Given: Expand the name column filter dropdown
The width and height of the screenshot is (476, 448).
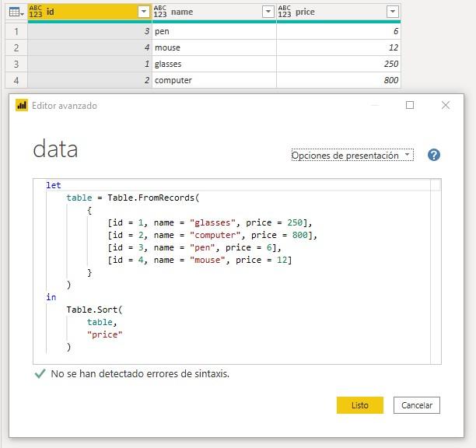Looking at the screenshot, I should 268,12.
